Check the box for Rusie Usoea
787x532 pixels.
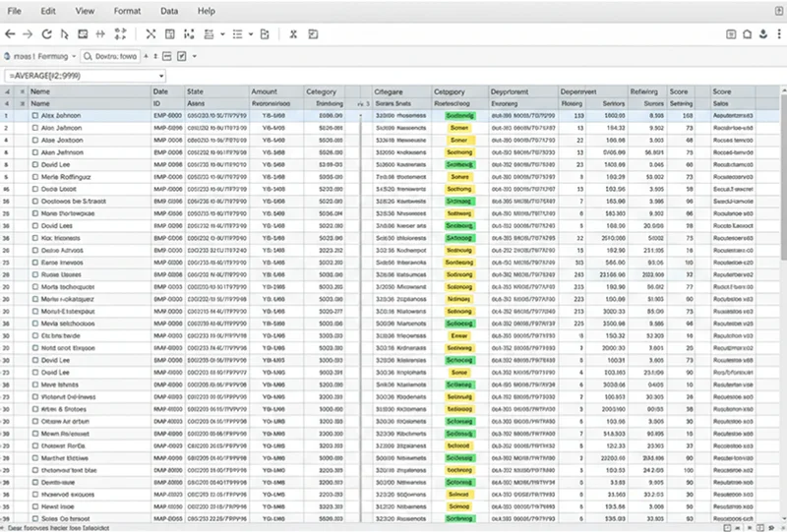tap(35, 274)
